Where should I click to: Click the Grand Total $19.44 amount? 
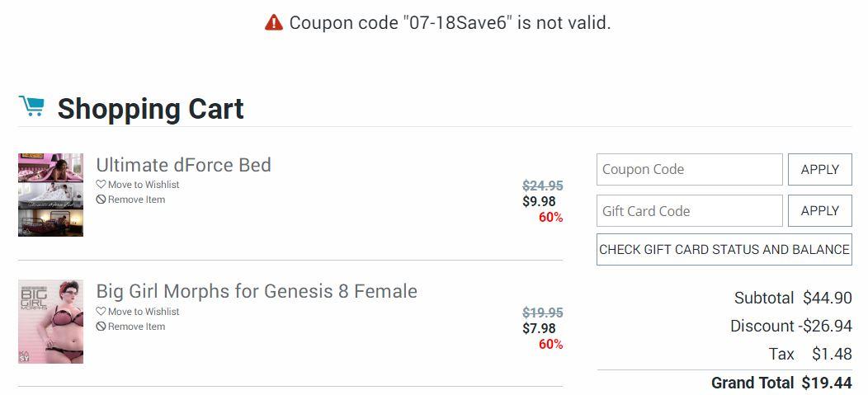click(x=826, y=383)
